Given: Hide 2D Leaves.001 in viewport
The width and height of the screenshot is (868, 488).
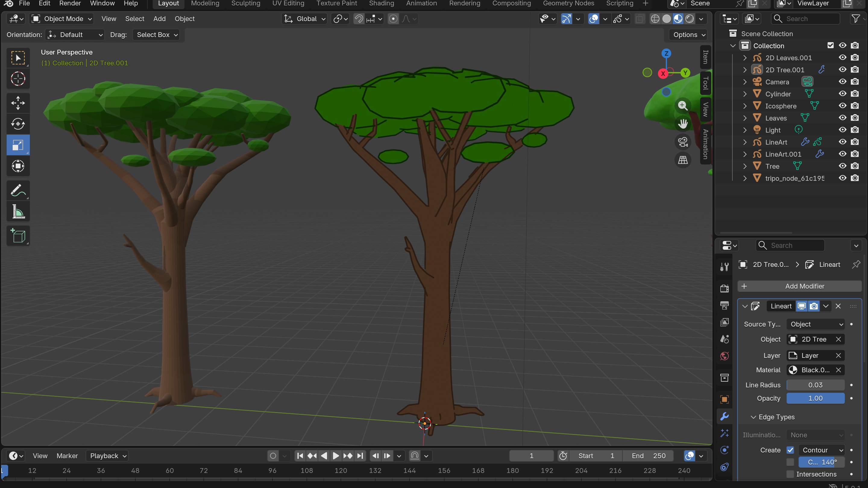Looking at the screenshot, I should pos(842,58).
